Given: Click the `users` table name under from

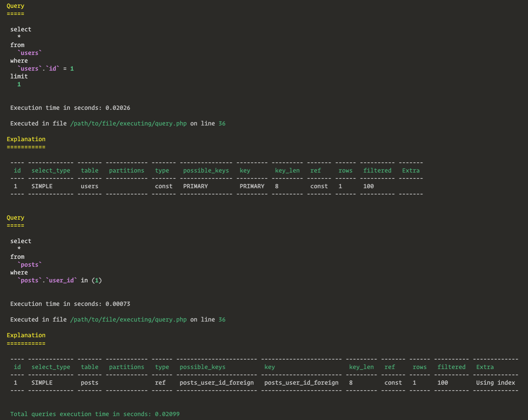Looking at the screenshot, I should 29,53.
